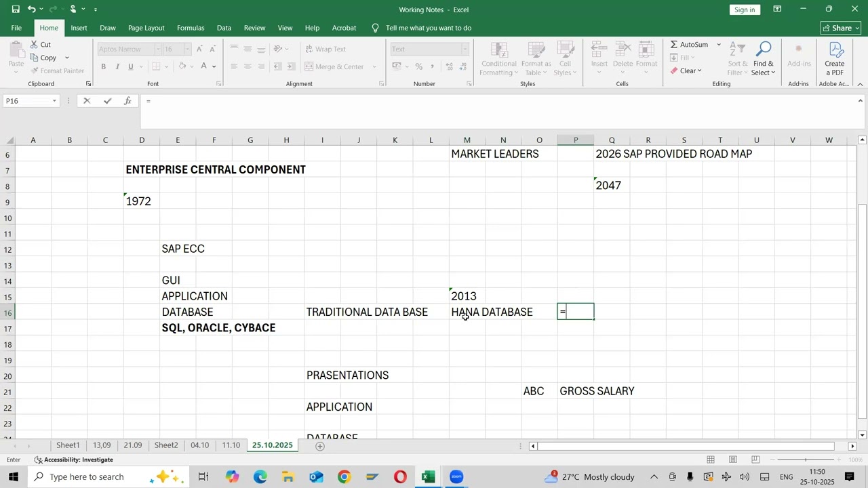Open Zoom from the taskbar

pos(456,477)
